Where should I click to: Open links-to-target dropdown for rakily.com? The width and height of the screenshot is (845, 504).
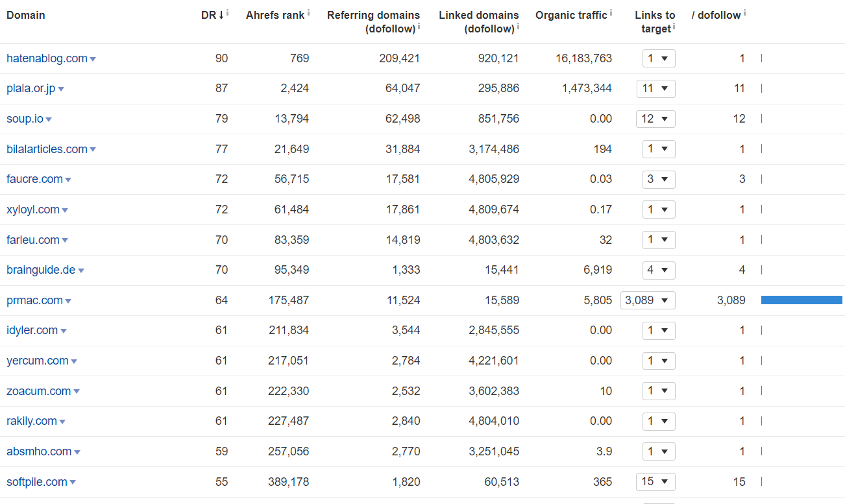pyautogui.click(x=659, y=421)
